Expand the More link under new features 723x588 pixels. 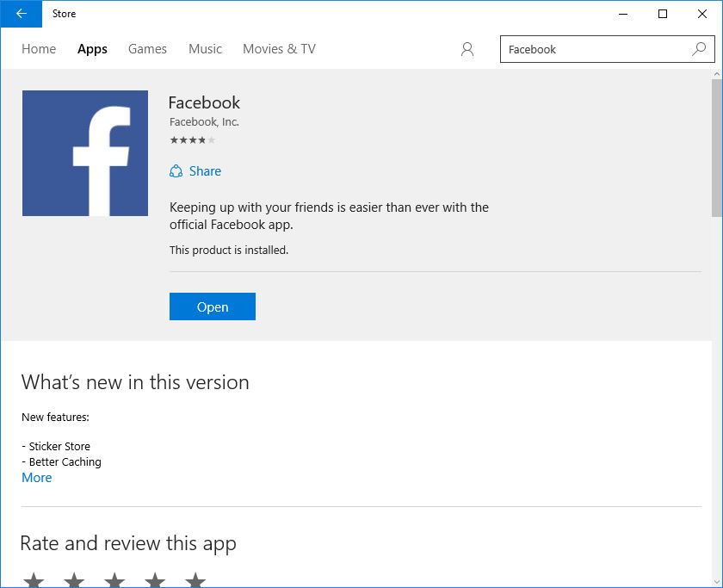(37, 478)
